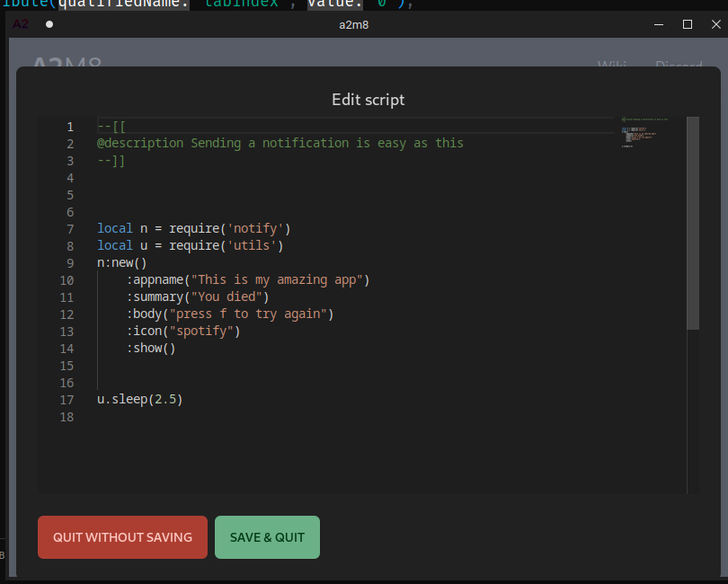Click line number 17 in the gutter

coord(67,400)
